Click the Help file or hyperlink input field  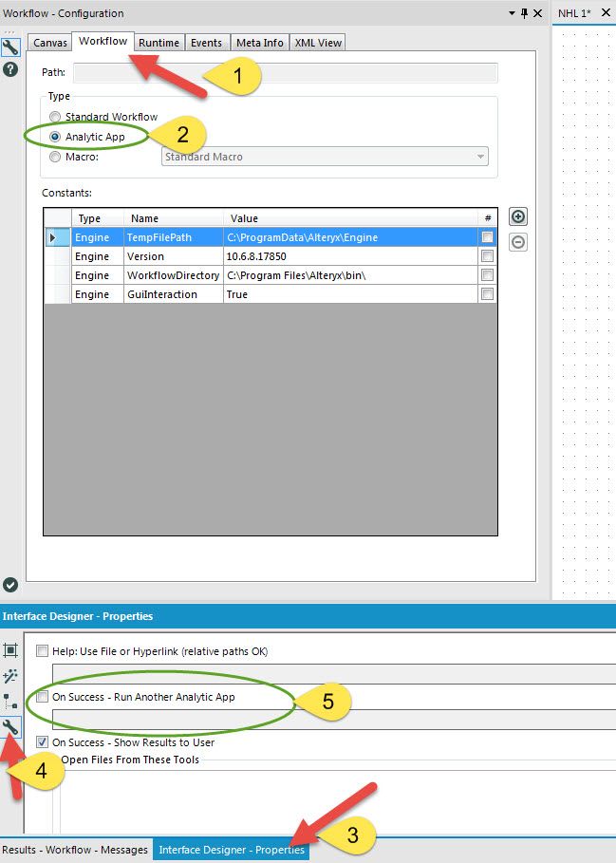coord(334,674)
